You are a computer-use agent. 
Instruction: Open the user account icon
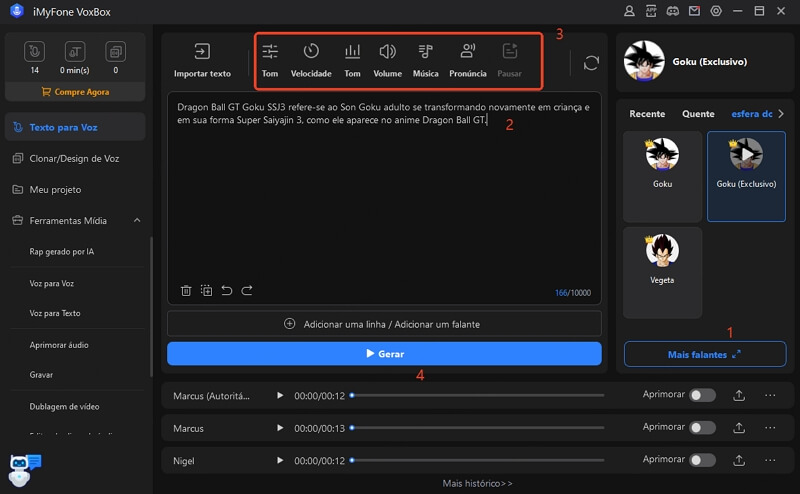tap(629, 11)
